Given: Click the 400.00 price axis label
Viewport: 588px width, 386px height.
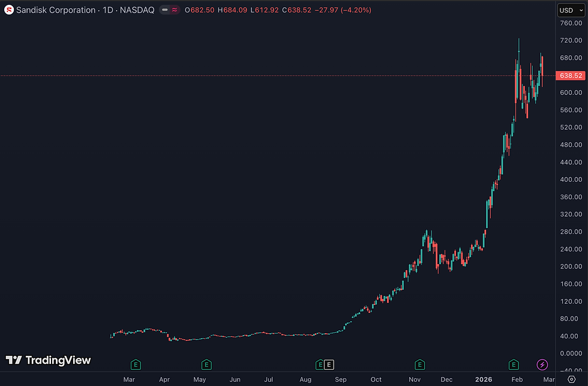Looking at the screenshot, I should (571, 179).
